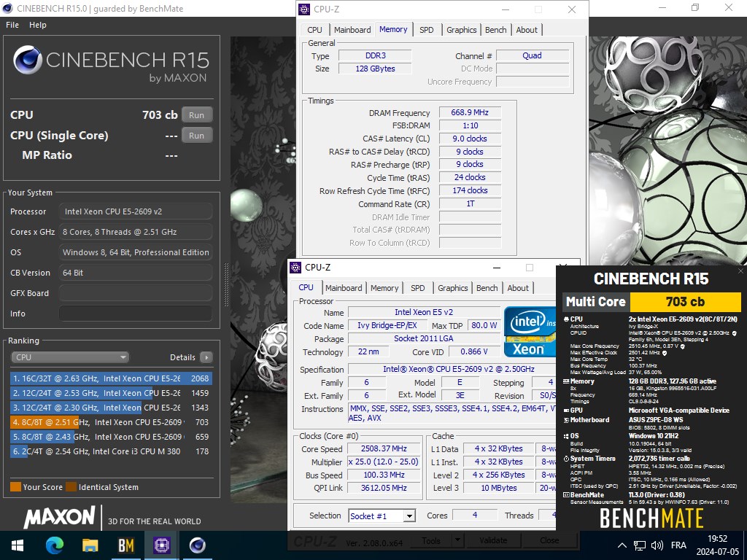Open Memory tab in lower CPU-Z window
The image size is (747, 560).
point(384,287)
